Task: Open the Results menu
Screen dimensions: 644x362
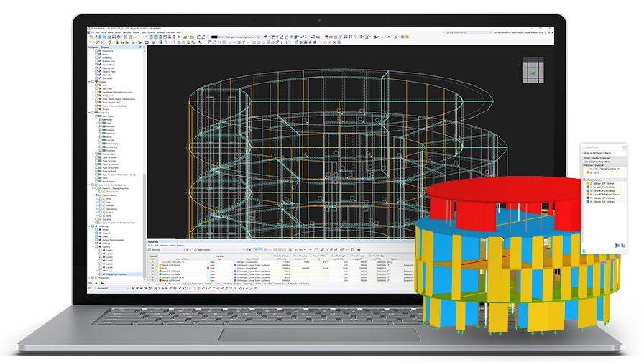Action: (x=136, y=32)
